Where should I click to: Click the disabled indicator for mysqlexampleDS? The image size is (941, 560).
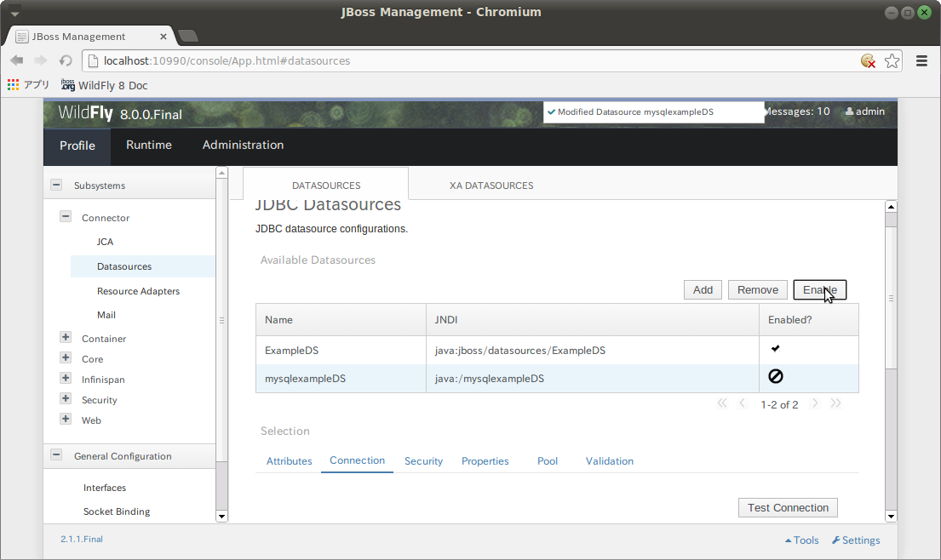(x=776, y=375)
